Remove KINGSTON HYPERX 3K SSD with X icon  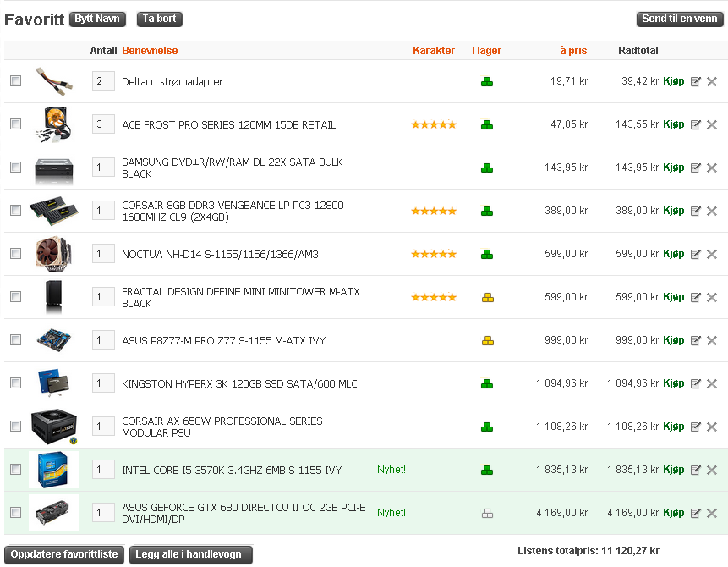coord(712,383)
